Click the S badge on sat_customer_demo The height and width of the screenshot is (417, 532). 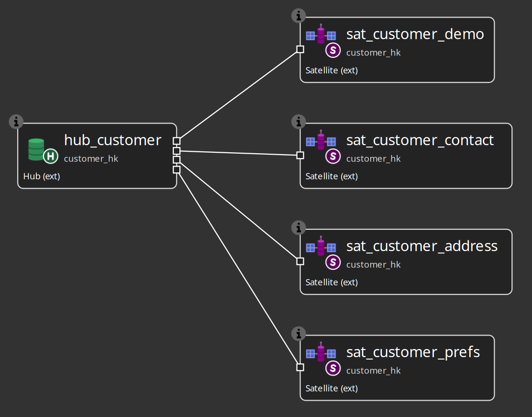point(333,50)
